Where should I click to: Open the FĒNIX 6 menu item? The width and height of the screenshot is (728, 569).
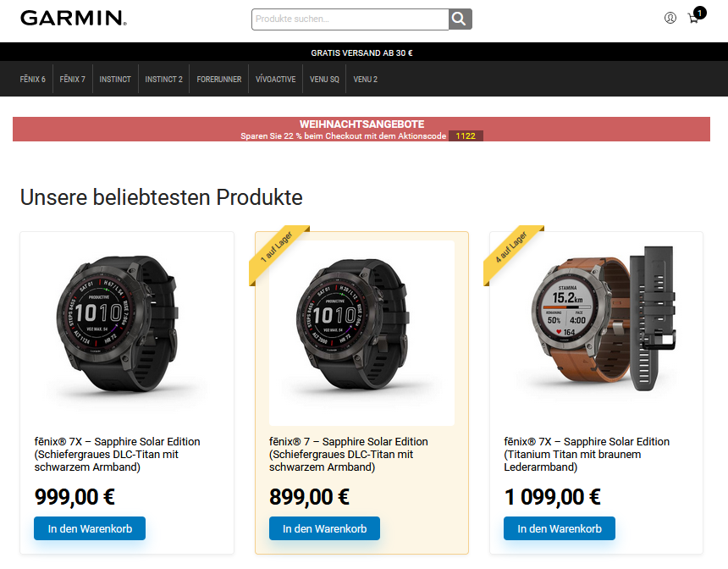32,79
